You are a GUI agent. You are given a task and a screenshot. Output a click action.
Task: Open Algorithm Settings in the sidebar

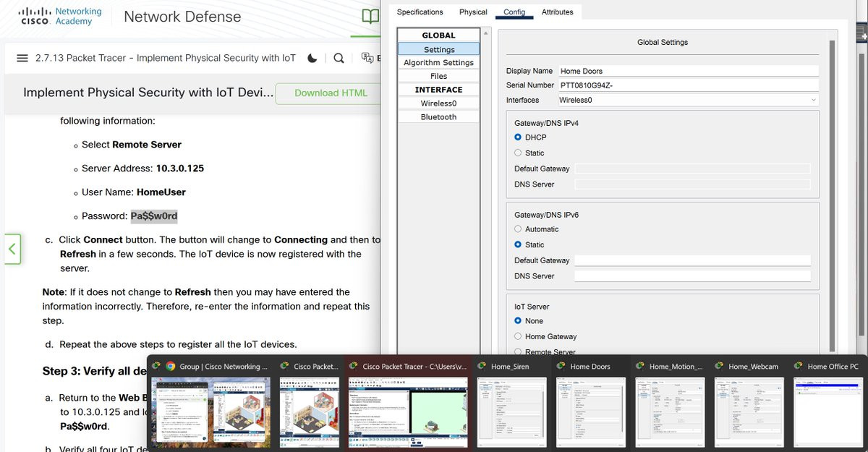(439, 63)
